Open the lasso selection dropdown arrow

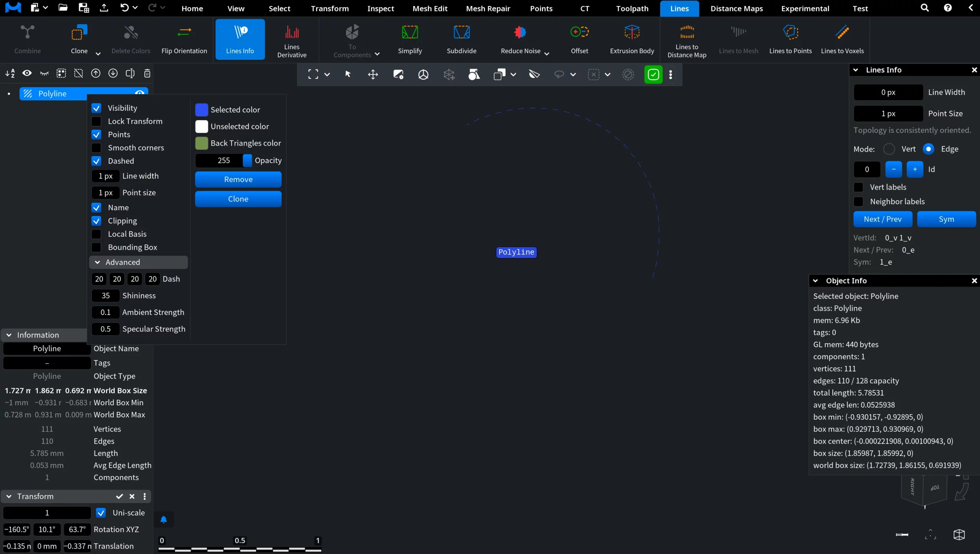point(573,74)
